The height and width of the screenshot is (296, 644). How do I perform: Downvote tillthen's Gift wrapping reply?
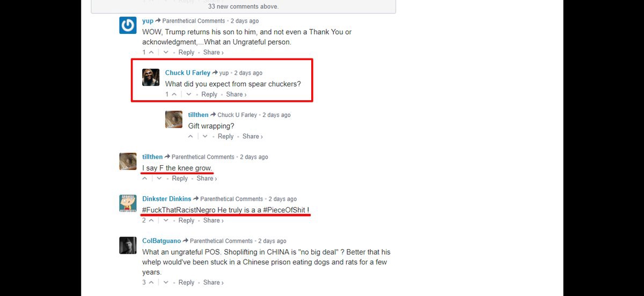pyautogui.click(x=205, y=137)
